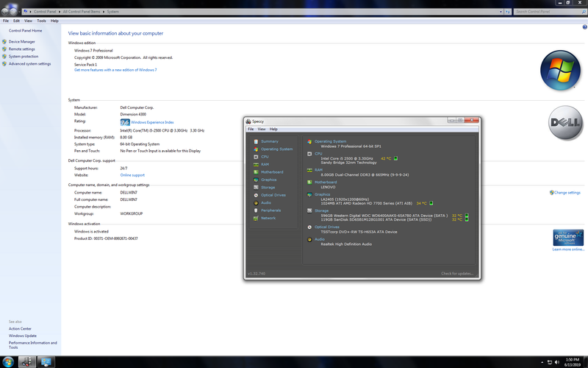Select Optical Drives in the Speccy sidebar

click(273, 195)
